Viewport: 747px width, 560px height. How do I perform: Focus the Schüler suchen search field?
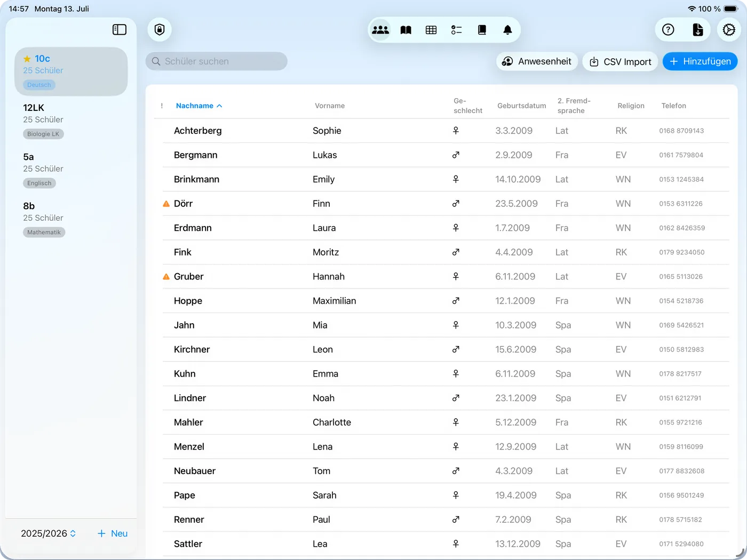tap(217, 61)
